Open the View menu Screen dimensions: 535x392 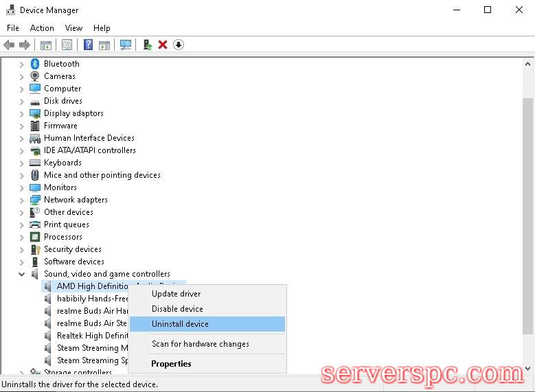click(73, 28)
